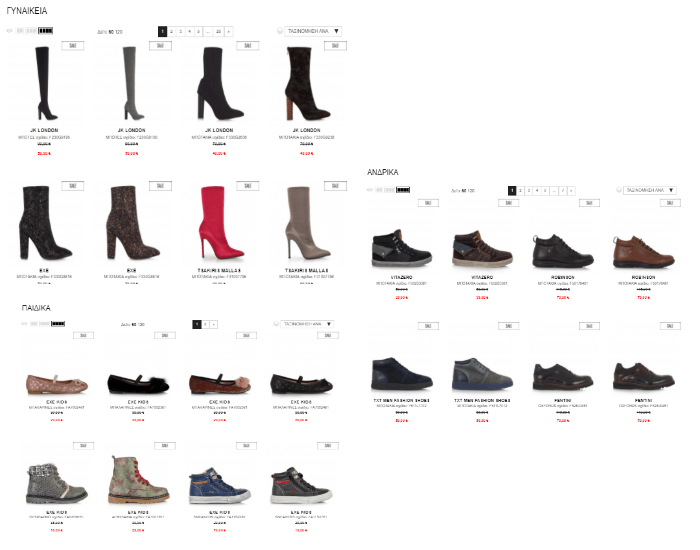
Task: Switch women's section to two-column grid view
Action: coord(20,31)
